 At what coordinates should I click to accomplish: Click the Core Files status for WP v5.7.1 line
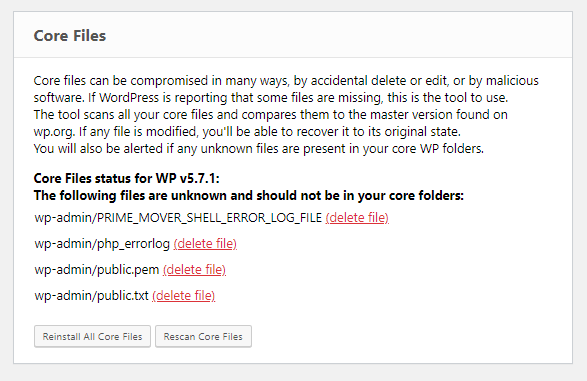(127, 178)
